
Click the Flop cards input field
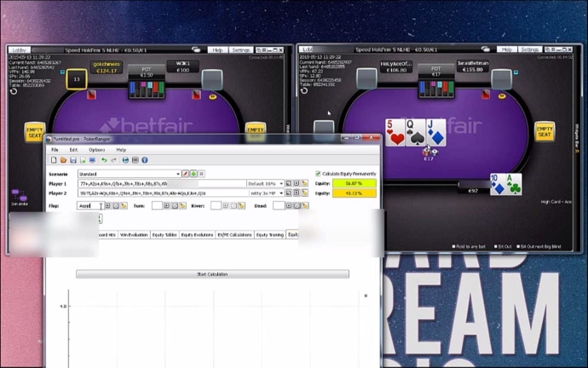(90, 206)
